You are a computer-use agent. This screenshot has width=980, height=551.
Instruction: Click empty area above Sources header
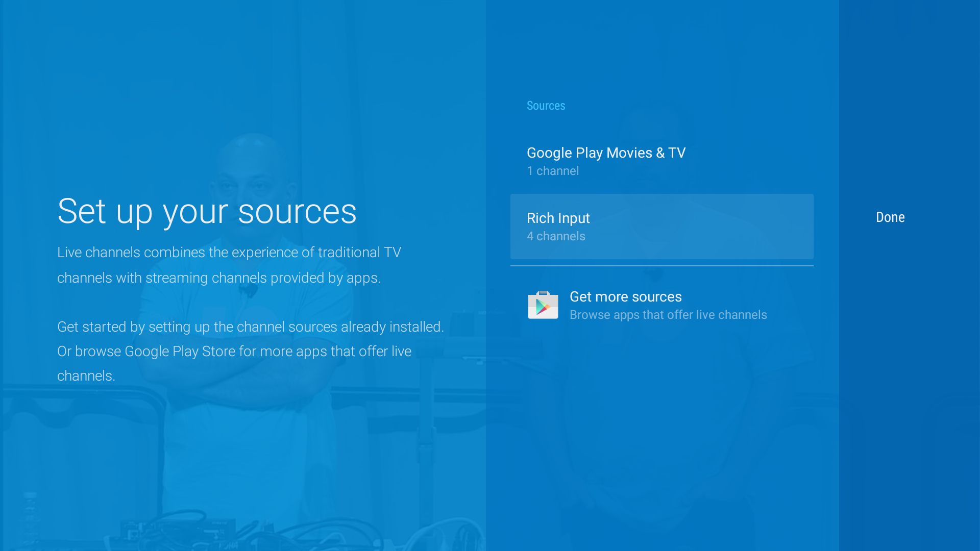point(661,51)
